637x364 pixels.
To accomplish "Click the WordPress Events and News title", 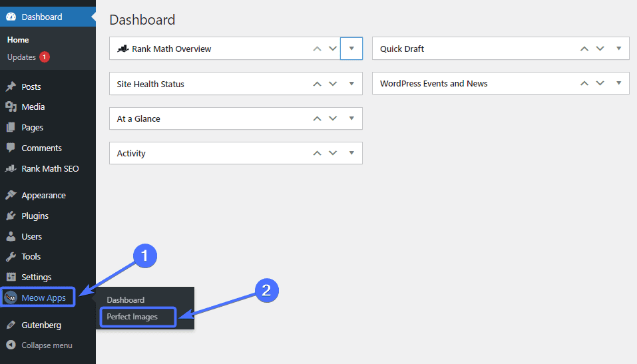I will pyautogui.click(x=433, y=83).
